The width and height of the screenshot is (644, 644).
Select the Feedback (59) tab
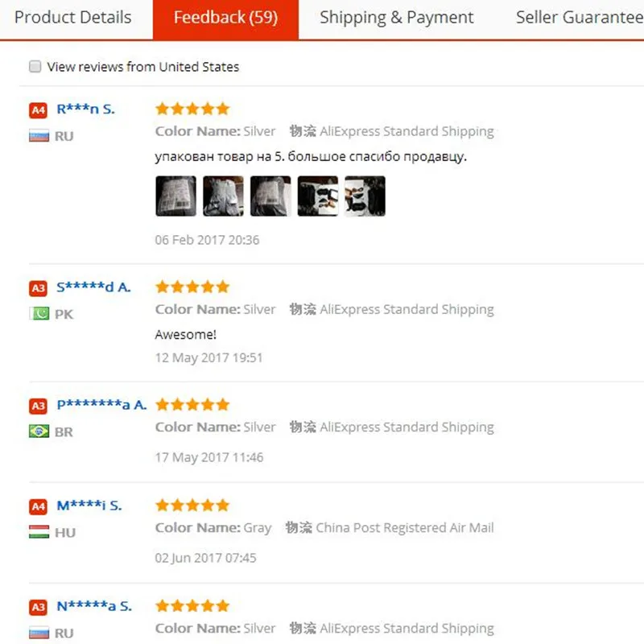click(225, 18)
